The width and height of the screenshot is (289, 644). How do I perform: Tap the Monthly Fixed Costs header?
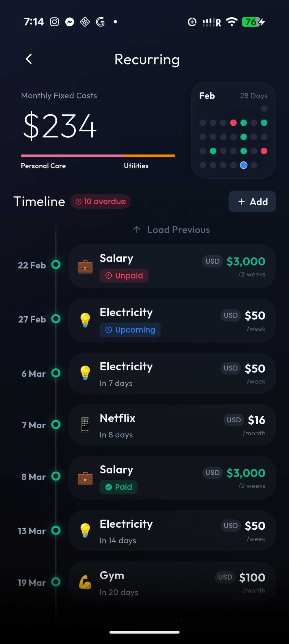pyautogui.click(x=59, y=96)
